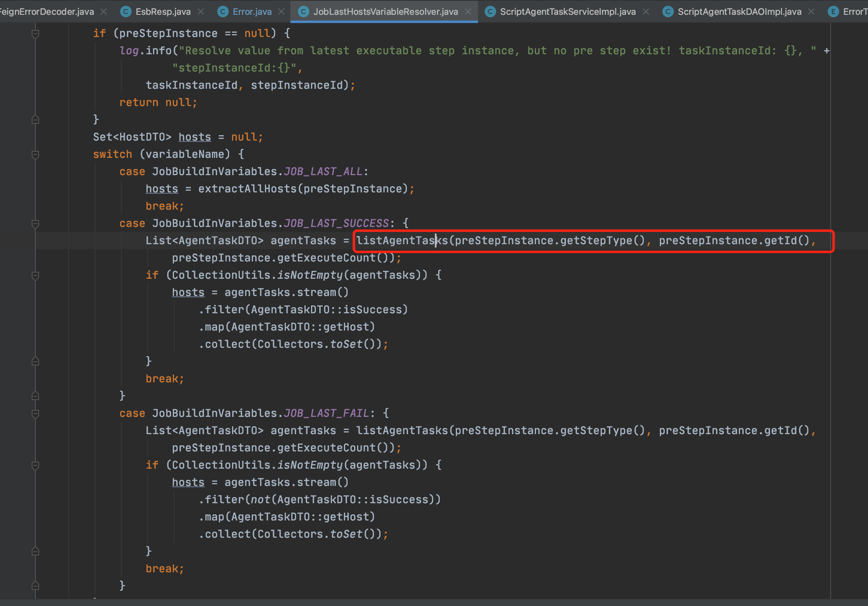Image resolution: width=868 pixels, height=606 pixels.
Task: Collapse the JOB_LAST_FAIL case block
Action: (35, 414)
